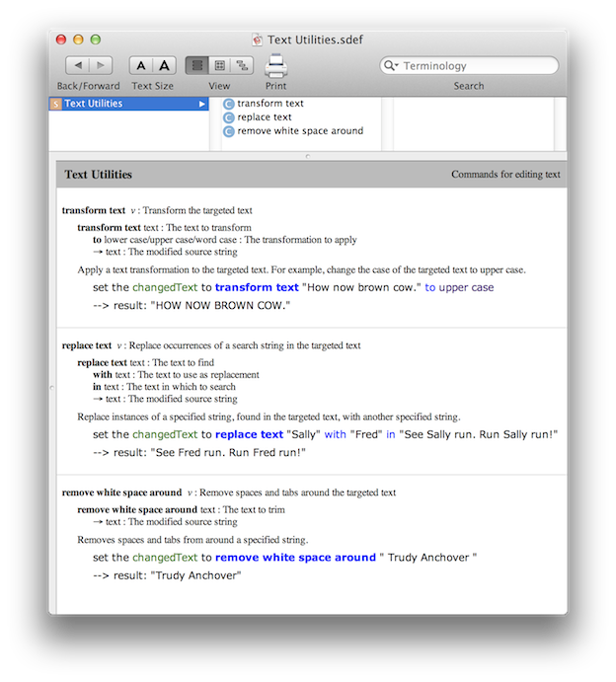Print the dictionary using the printer icon
Viewport: 616px width, 682px height.
tap(275, 66)
